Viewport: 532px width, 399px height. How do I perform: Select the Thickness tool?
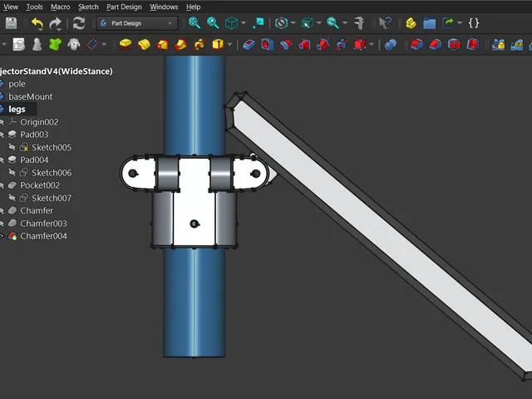point(472,44)
